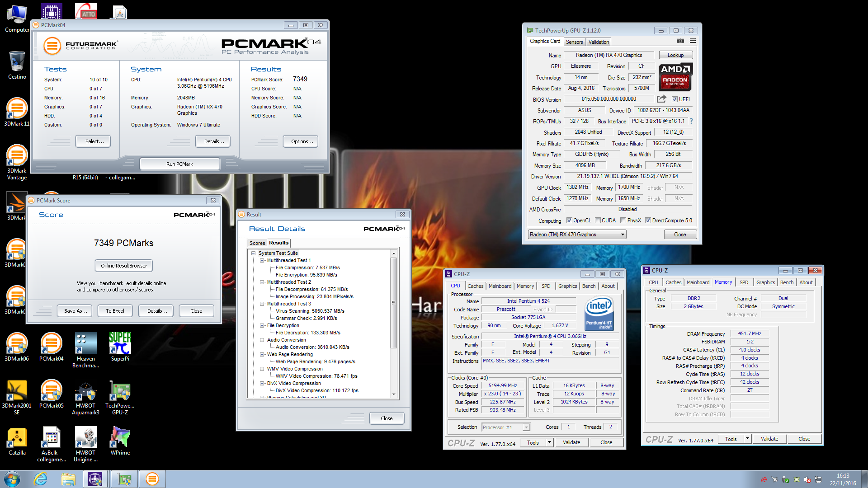Click the taskbar clock showing 16:13
Screen dimensions: 868x488
(843, 479)
